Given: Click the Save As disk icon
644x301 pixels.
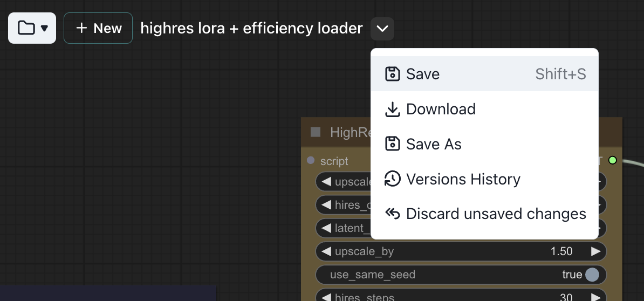Looking at the screenshot, I should point(392,144).
